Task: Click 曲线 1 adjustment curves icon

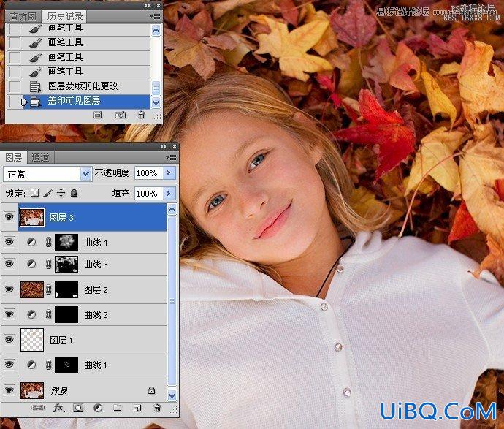Action: pyautogui.click(x=31, y=365)
